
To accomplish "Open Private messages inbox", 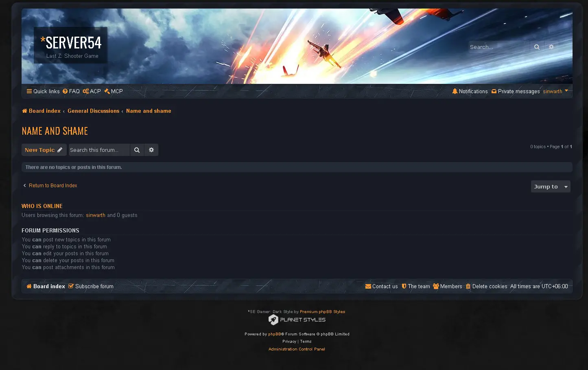I will coord(516,91).
